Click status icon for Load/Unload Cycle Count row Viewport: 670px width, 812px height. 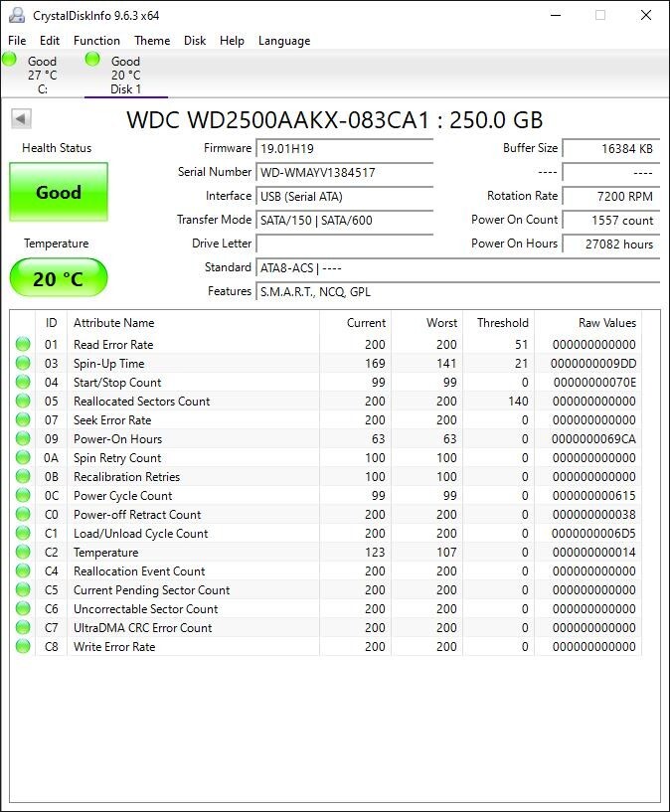pyautogui.click(x=23, y=533)
